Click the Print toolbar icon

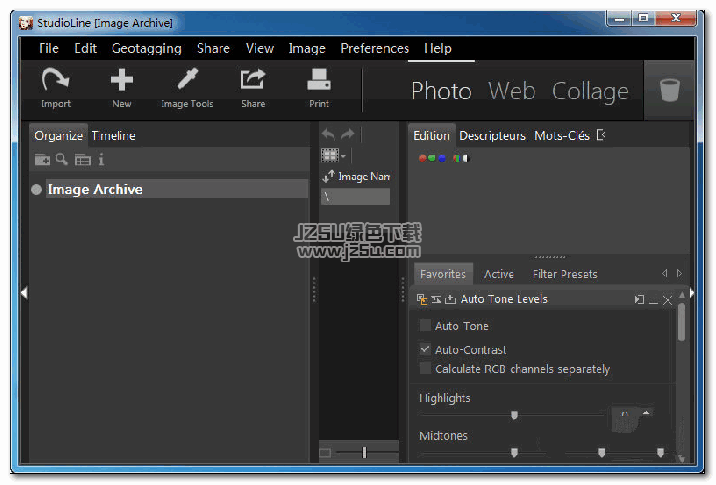(319, 79)
